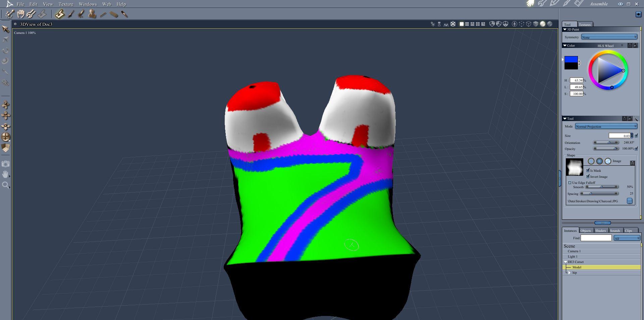Select the eraser block tool

coord(114,14)
